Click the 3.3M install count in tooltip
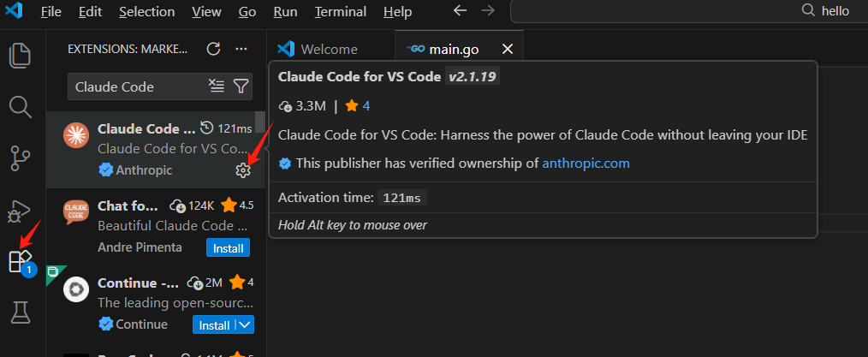 [x=311, y=105]
